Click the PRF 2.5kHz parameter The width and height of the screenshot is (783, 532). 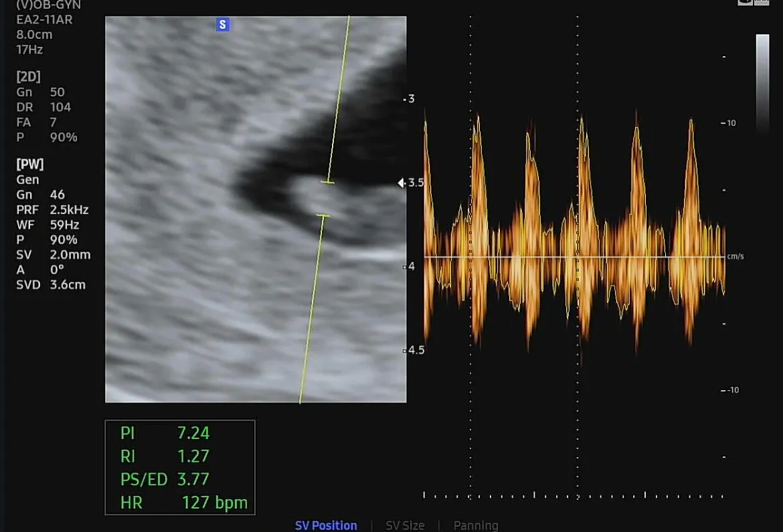point(52,210)
